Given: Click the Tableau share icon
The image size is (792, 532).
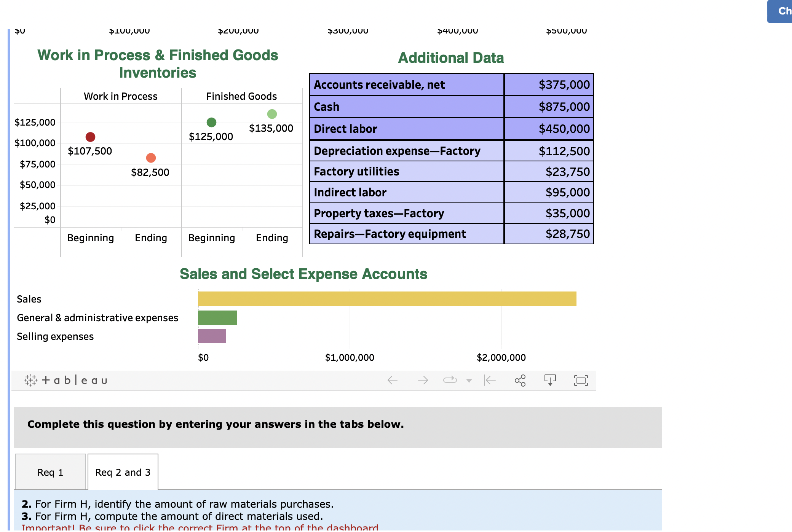Looking at the screenshot, I should (520, 380).
